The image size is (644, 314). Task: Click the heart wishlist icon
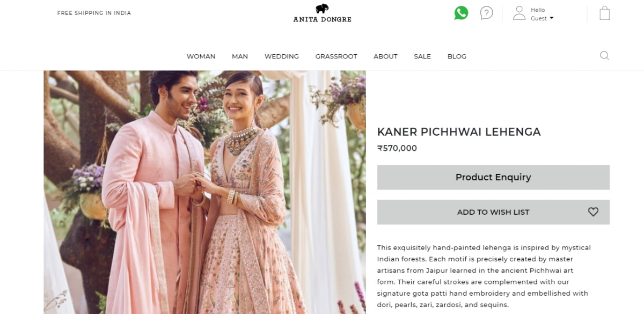coord(593,212)
